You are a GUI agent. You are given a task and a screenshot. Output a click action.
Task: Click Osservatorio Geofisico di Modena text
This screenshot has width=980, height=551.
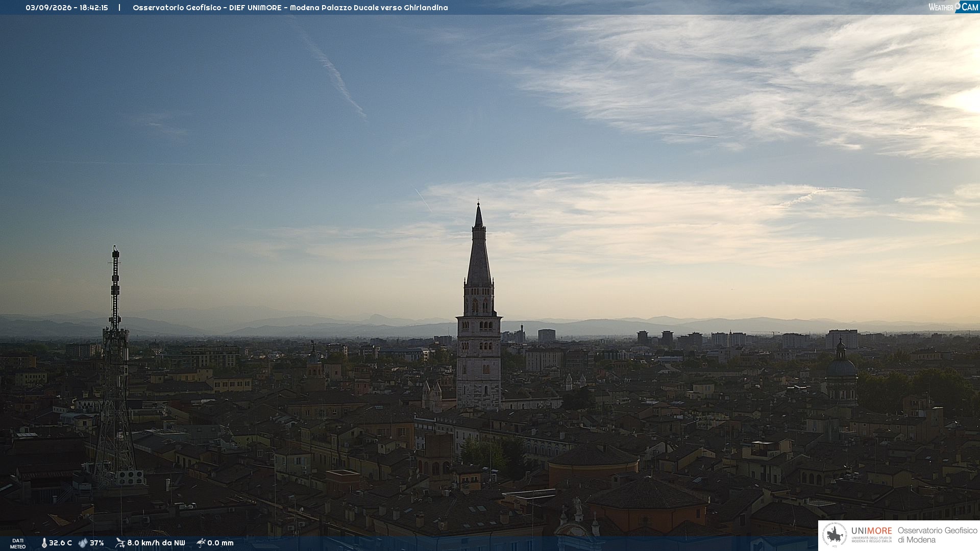click(x=937, y=535)
